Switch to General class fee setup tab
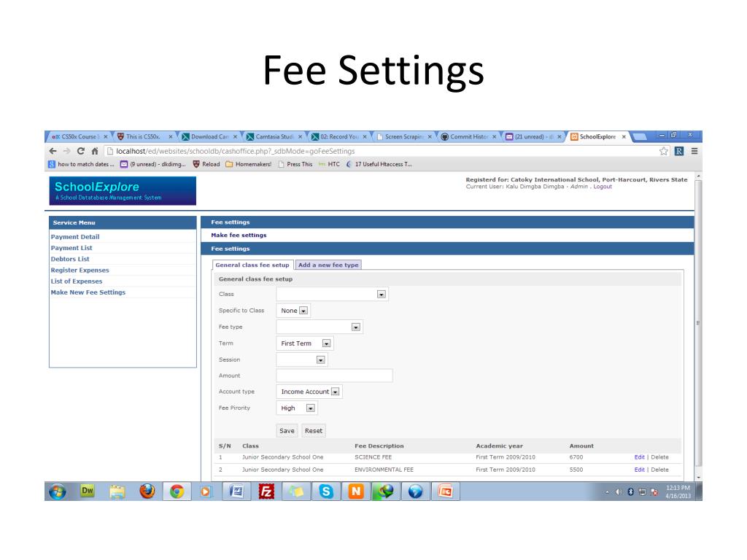This screenshot has width=747, height=560. (x=252, y=265)
